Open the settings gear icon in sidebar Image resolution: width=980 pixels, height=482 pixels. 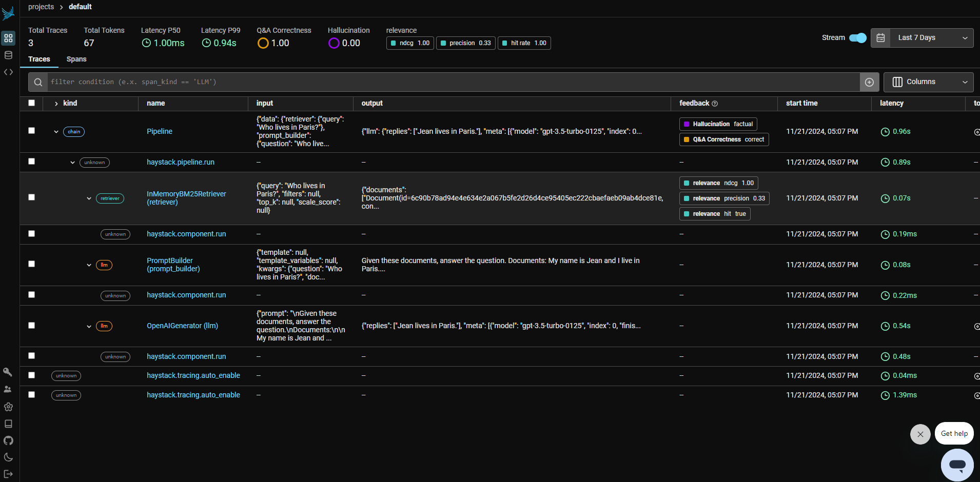coord(8,407)
